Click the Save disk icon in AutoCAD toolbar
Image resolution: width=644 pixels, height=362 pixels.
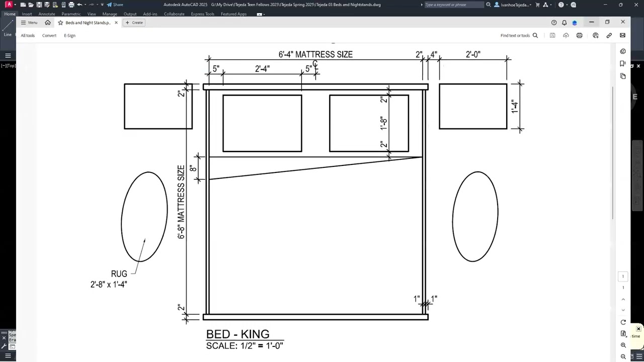[39, 5]
